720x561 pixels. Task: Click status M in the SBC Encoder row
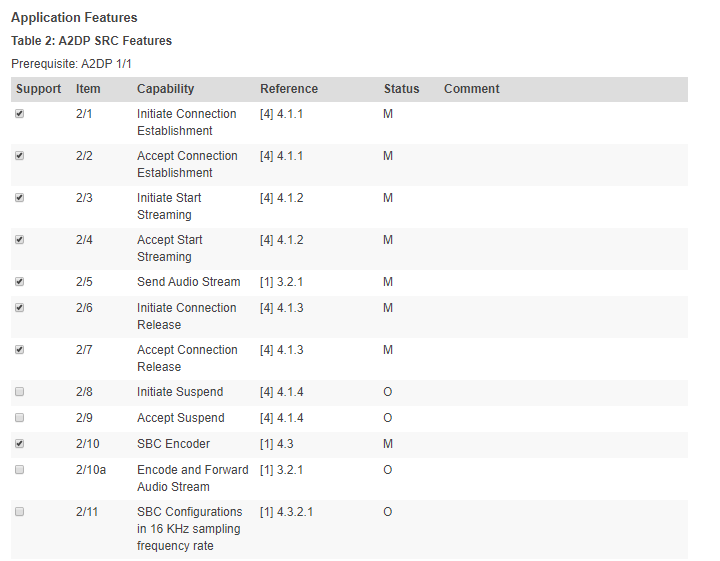click(388, 444)
